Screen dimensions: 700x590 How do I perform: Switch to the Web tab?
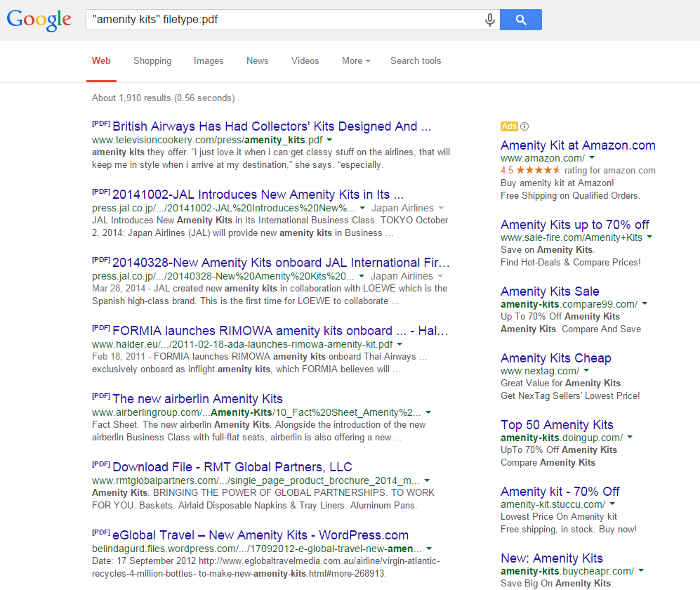pyautogui.click(x=101, y=60)
